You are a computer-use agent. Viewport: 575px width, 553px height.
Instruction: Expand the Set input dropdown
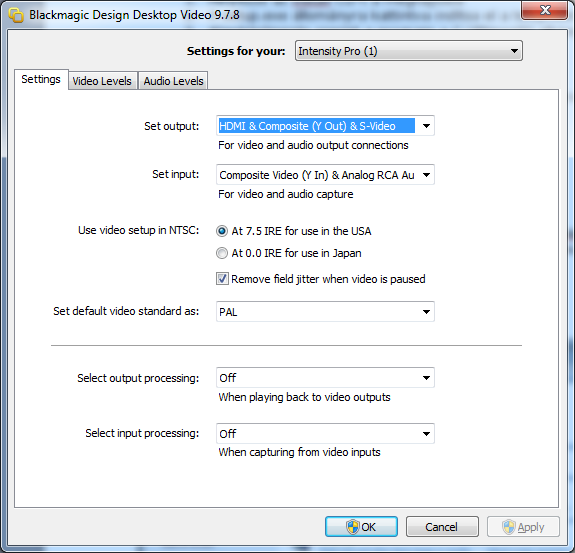(325, 175)
